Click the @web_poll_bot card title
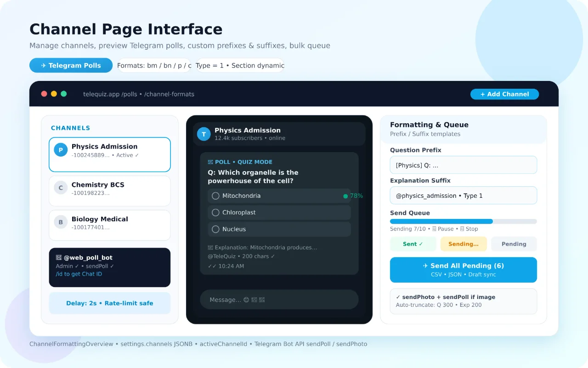Viewport: 588px width, 368px height. pyautogui.click(x=84, y=258)
